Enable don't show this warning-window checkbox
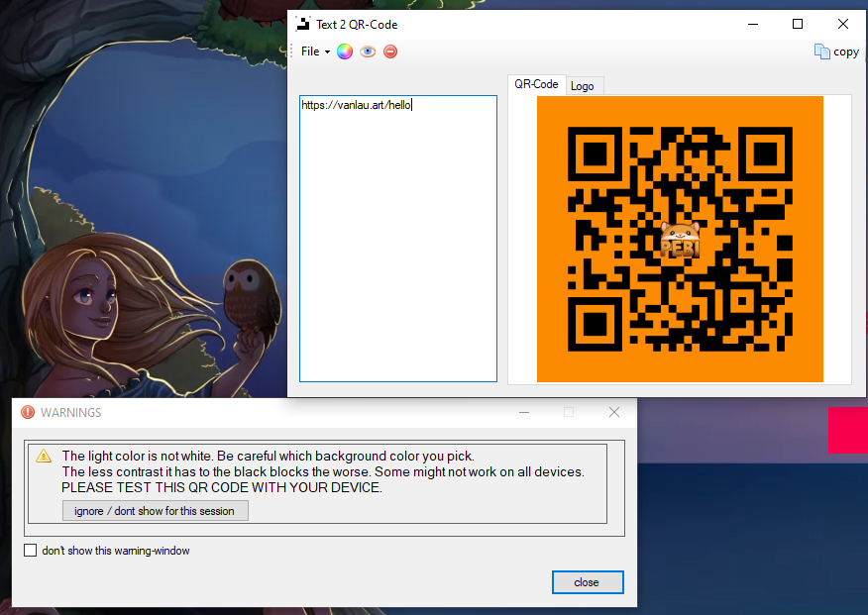868x615 pixels. click(30, 551)
